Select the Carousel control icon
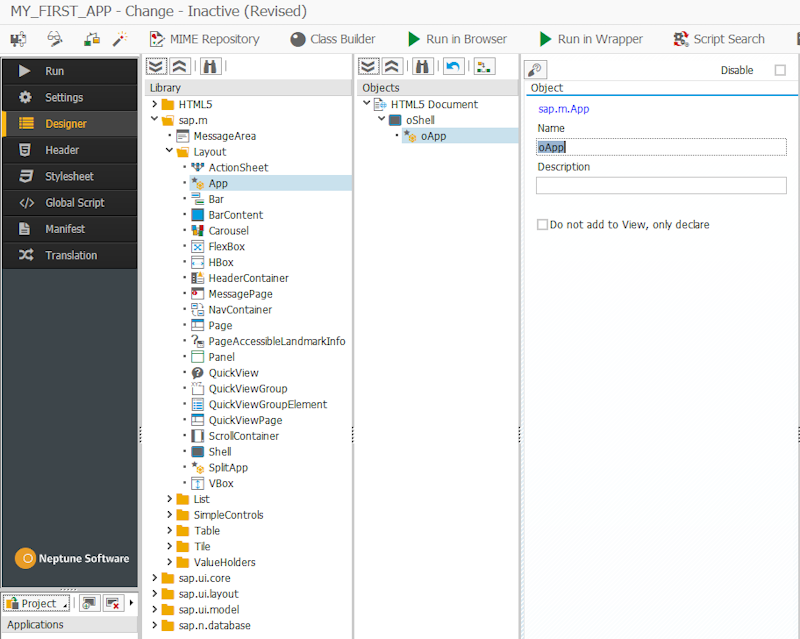 [x=197, y=231]
